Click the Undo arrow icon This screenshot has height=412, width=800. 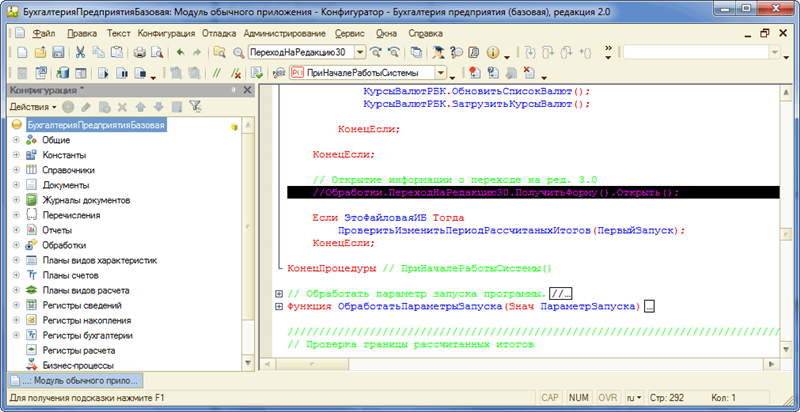(180, 52)
